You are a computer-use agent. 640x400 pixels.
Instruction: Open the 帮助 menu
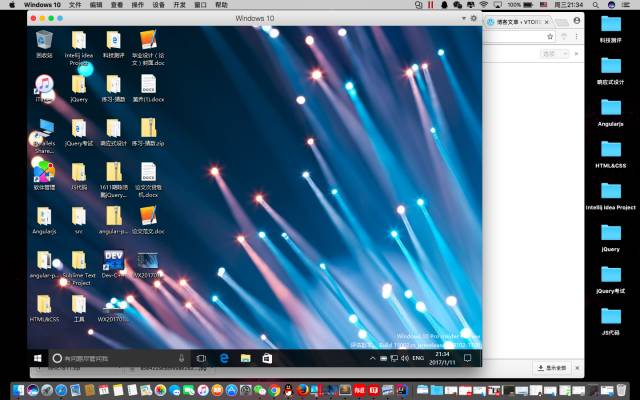221,5
